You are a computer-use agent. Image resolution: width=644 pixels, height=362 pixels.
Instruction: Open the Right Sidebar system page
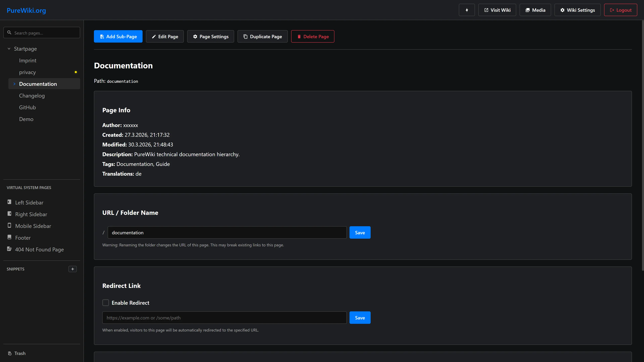tap(31, 214)
